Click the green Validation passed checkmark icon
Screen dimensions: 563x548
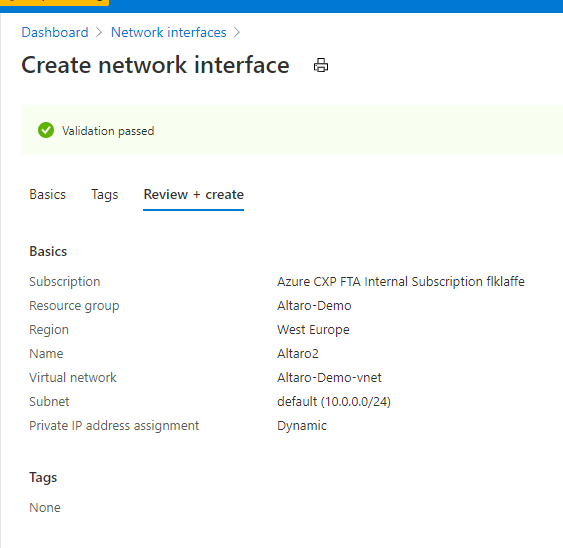point(46,130)
